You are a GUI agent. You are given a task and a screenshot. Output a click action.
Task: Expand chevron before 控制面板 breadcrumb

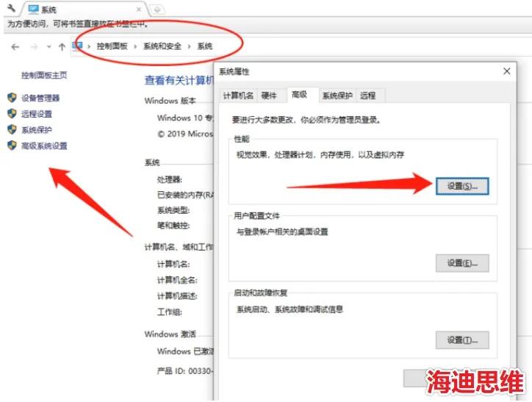89,46
